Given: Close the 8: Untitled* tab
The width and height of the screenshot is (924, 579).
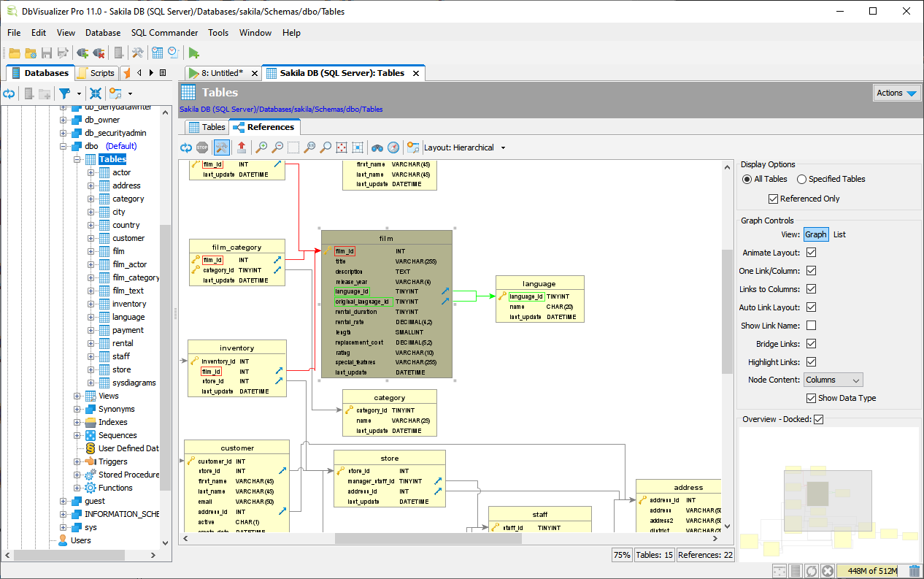Looking at the screenshot, I should click(x=255, y=73).
